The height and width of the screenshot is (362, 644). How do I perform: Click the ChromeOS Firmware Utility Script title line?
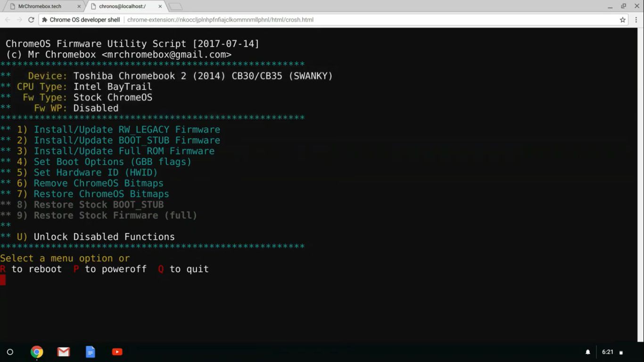[132, 44]
